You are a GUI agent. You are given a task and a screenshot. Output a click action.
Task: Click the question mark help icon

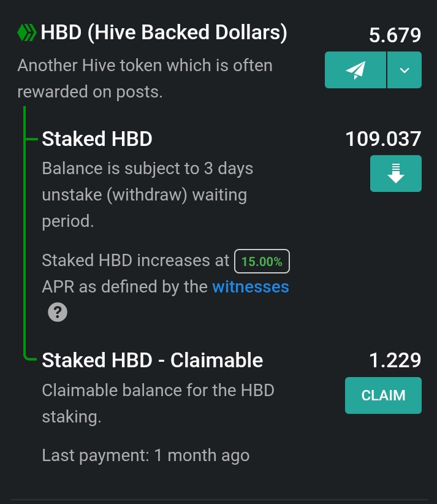(58, 312)
